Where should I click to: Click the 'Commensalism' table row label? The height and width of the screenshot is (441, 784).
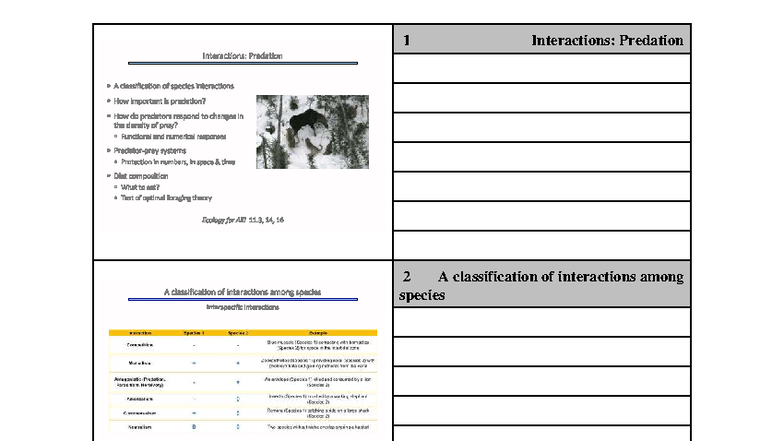point(140,414)
